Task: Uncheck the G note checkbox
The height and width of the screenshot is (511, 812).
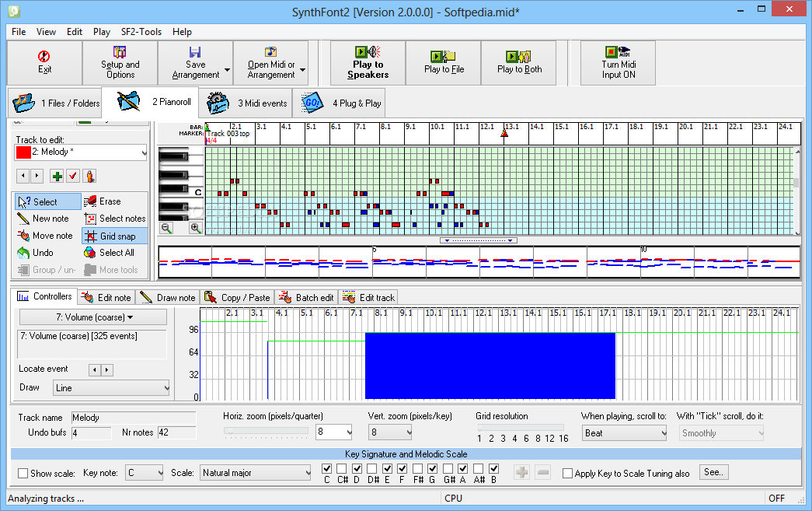Action: click(432, 468)
